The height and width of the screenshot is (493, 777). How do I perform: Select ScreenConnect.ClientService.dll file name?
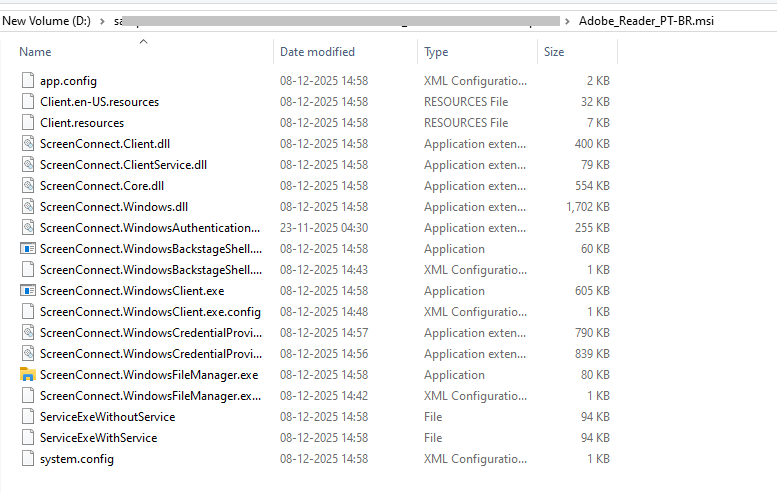point(123,164)
